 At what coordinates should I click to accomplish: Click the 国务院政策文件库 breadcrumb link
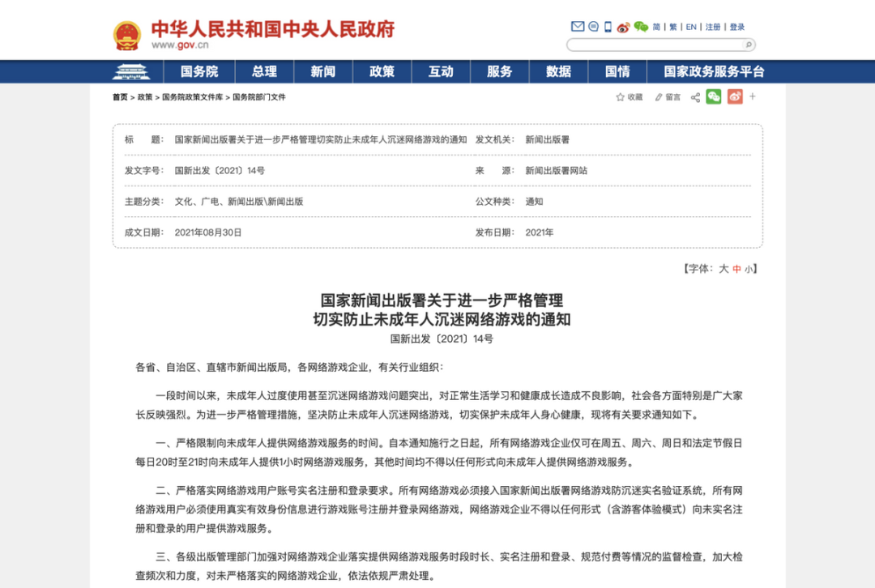click(x=193, y=97)
